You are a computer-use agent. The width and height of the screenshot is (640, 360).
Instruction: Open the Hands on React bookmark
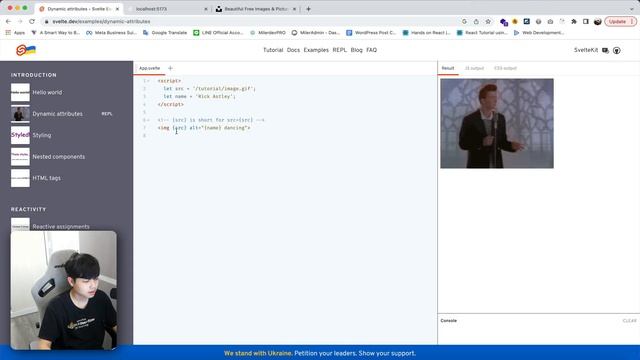[427, 33]
